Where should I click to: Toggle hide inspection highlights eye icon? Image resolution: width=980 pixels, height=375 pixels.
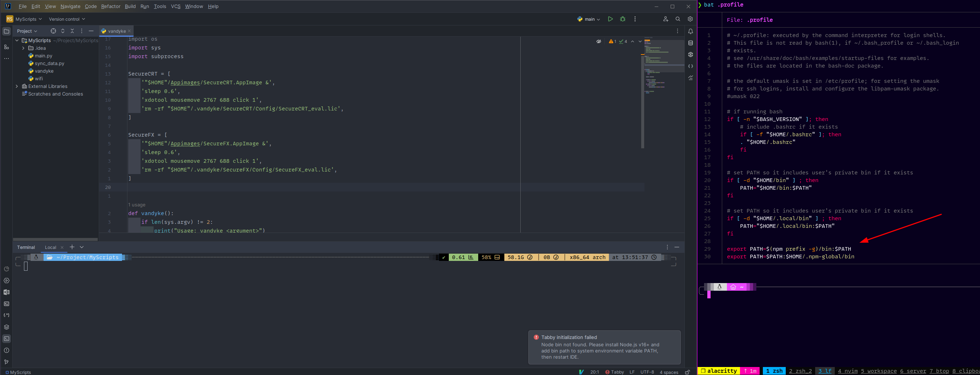coord(599,41)
